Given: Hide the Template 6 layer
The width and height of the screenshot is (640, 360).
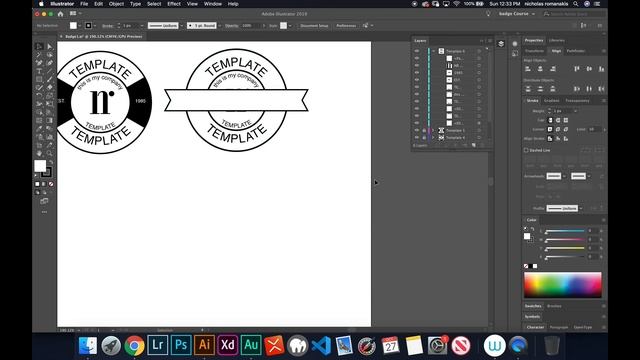Looking at the screenshot, I should (x=417, y=51).
